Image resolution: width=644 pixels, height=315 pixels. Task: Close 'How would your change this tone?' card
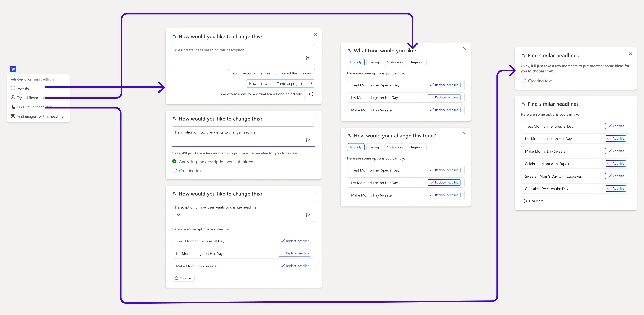click(465, 134)
